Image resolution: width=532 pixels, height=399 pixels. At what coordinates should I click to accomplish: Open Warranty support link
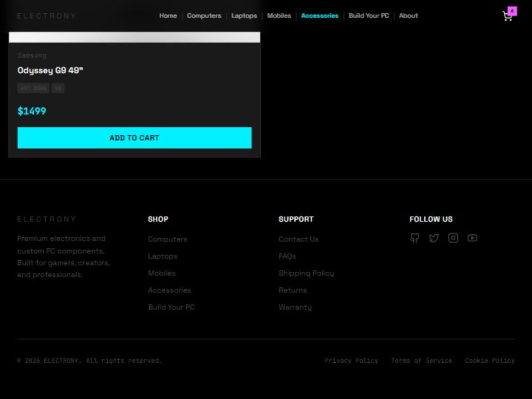295,307
